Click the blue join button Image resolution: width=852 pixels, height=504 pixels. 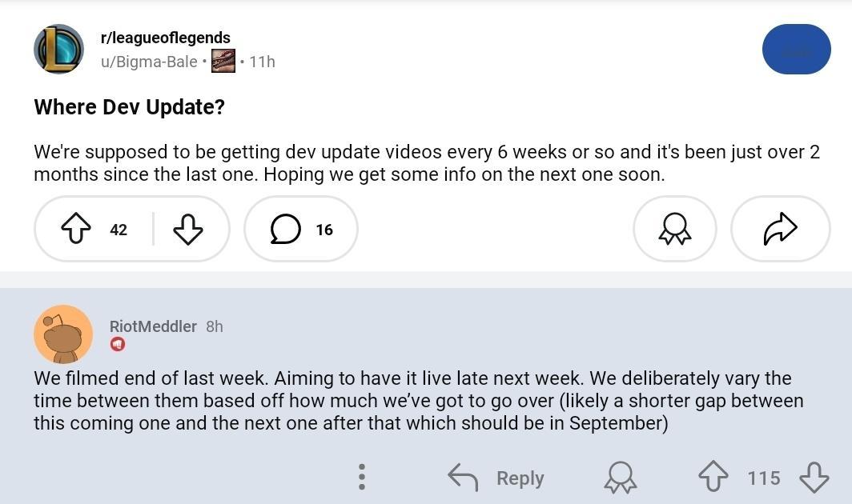point(797,49)
